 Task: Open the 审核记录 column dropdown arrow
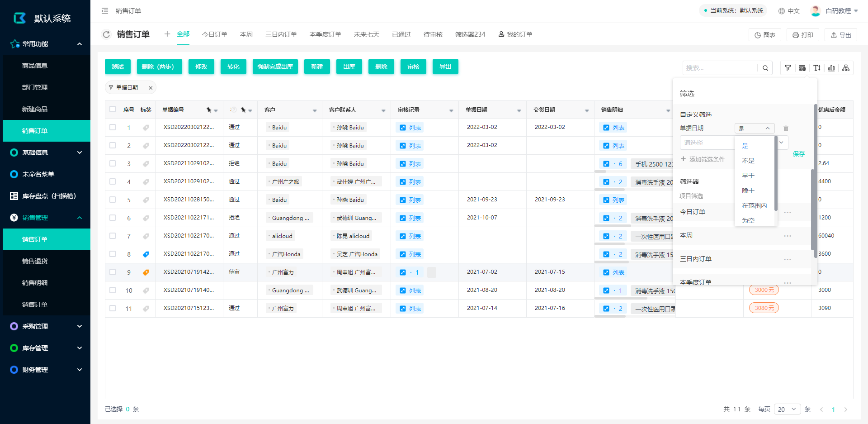(451, 110)
